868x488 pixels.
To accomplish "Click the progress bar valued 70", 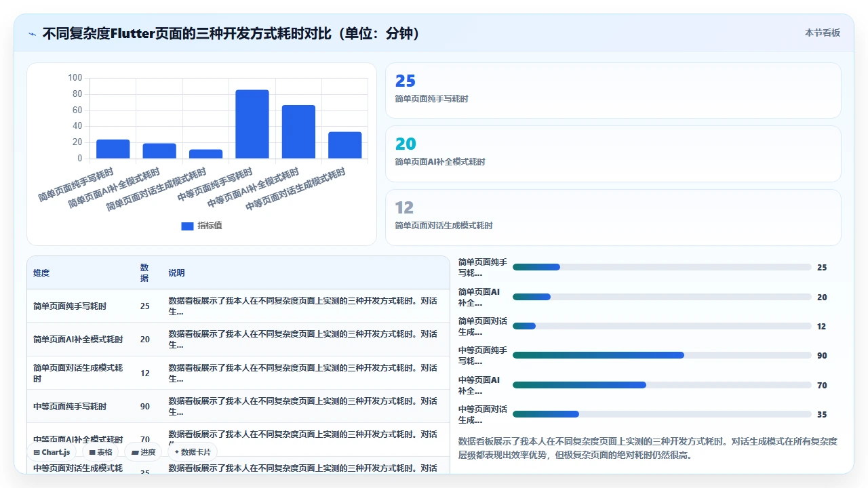I will click(662, 385).
